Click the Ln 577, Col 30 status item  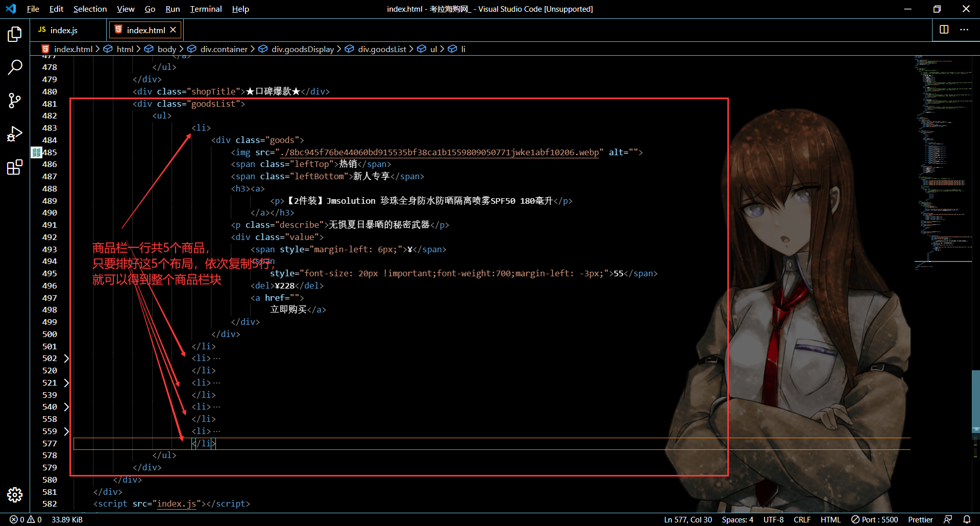click(x=688, y=519)
